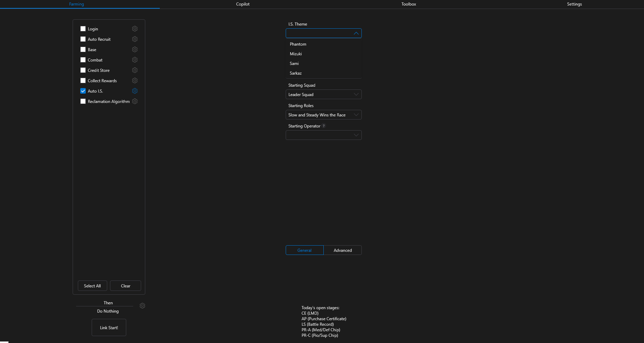Open settings gear for Reclamation Algorithm task
This screenshot has width=644, height=343.
pos(135,101)
